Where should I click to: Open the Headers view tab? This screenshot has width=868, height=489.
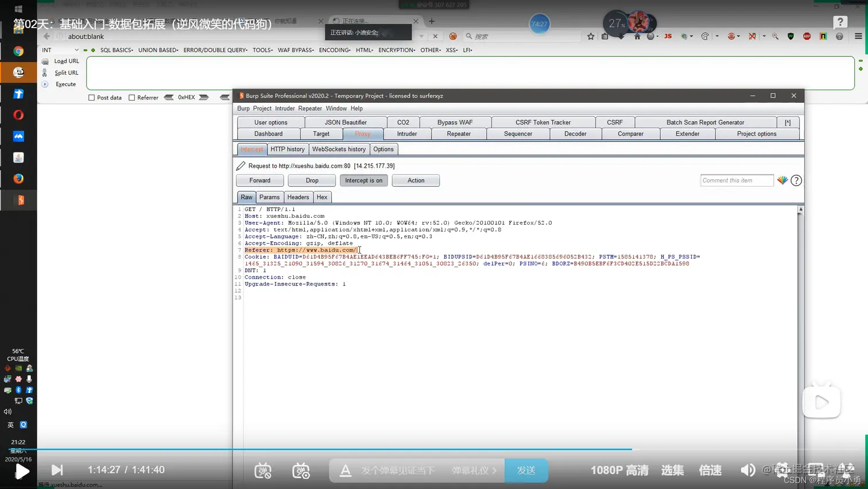pyautogui.click(x=298, y=197)
